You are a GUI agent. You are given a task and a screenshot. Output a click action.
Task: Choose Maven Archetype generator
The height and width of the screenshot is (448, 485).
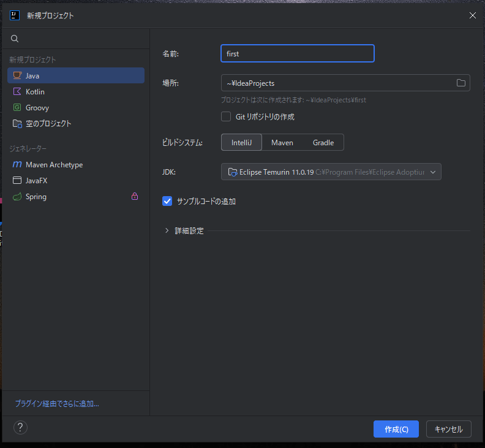[76, 164]
